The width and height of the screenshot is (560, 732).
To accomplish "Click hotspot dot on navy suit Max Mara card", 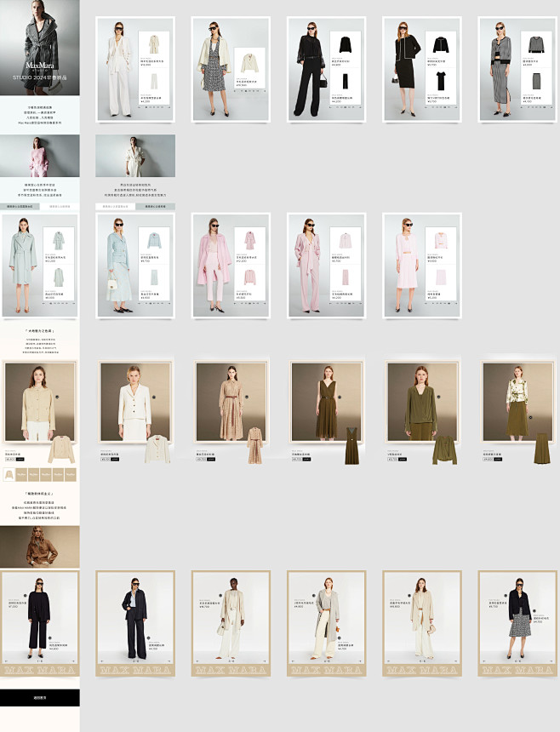I will click(148, 638).
